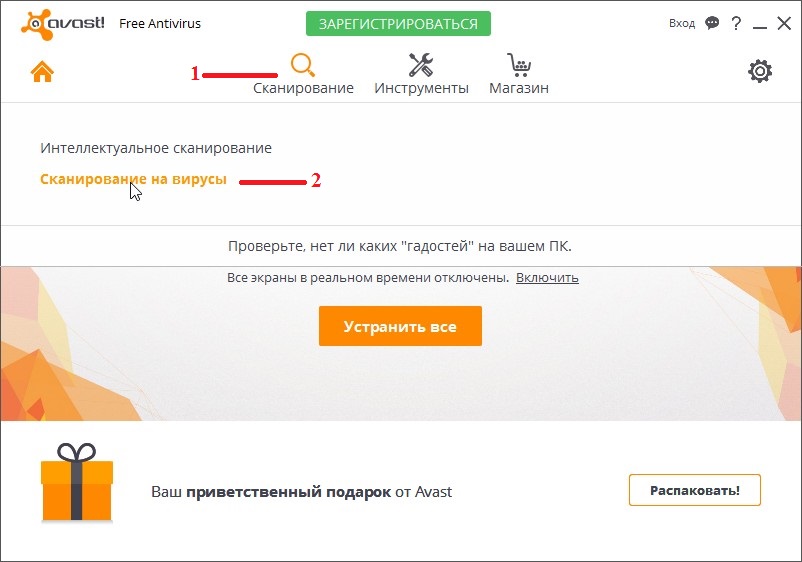This screenshot has width=802, height=562.
Task: Minimize the Avast window
Action: click(760, 23)
